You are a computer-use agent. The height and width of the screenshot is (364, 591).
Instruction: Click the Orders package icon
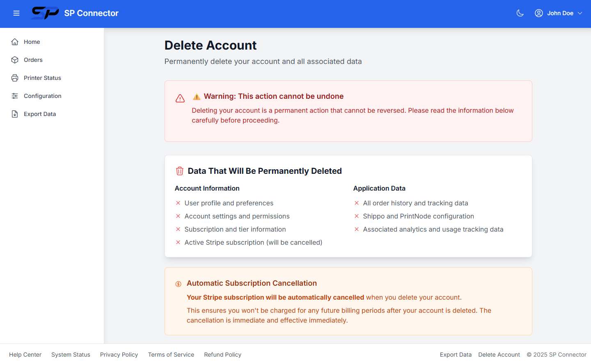14,59
